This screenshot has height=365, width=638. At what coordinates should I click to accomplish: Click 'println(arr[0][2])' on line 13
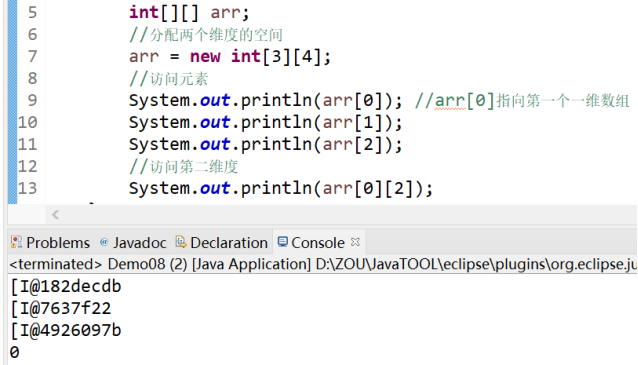[x=332, y=188]
